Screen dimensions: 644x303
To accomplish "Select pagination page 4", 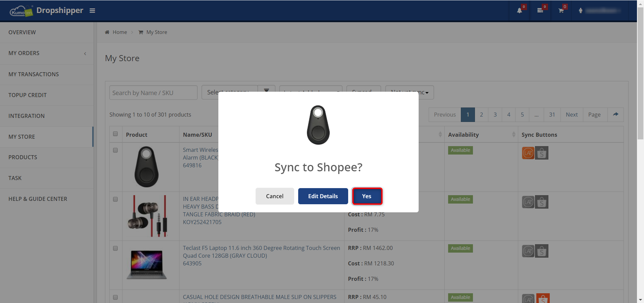I will [509, 115].
